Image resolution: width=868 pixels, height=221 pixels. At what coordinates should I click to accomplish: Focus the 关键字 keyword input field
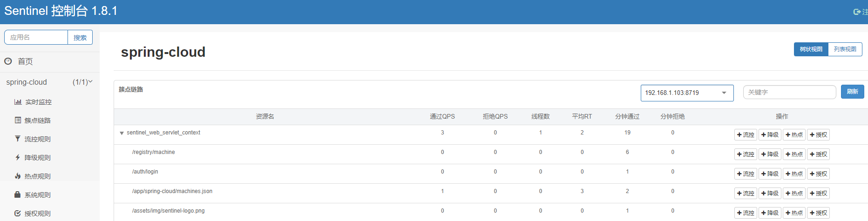789,92
